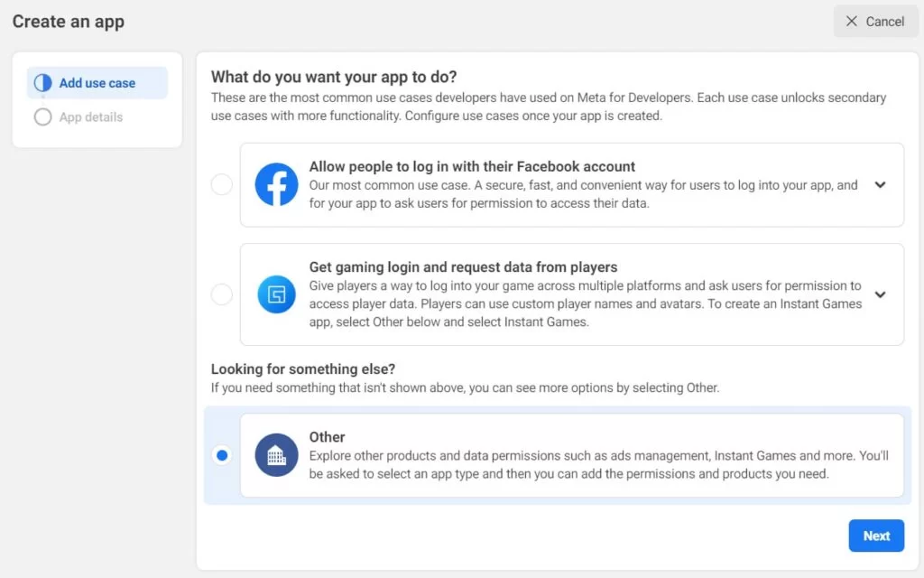The height and width of the screenshot is (578, 924).
Task: Click the Cancel button
Action: pyautogui.click(x=875, y=22)
